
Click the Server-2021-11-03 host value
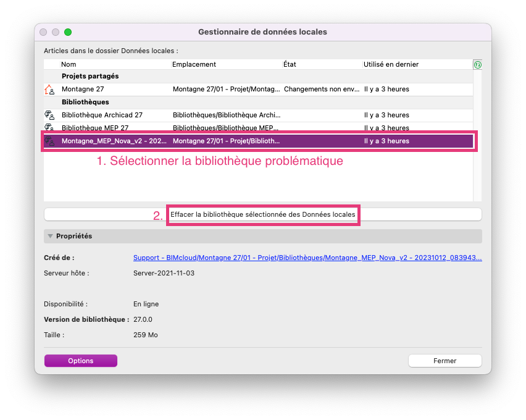[x=164, y=273]
